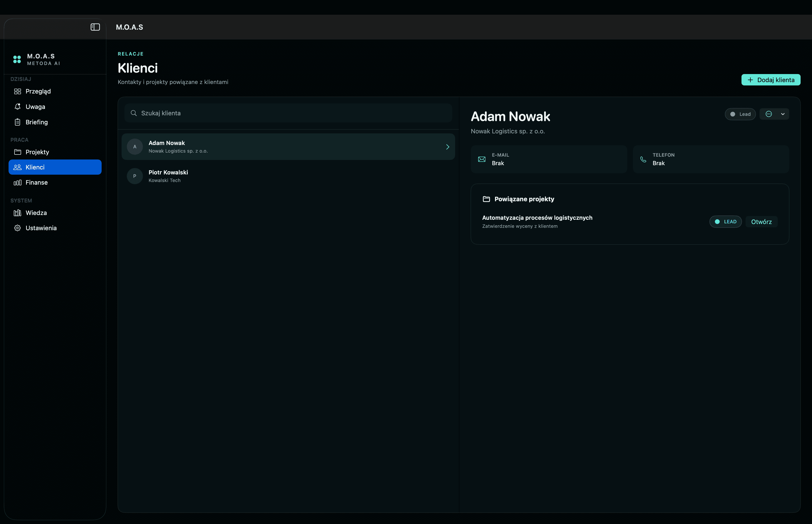
Task: Click the Briefing clipboard icon
Action: click(17, 122)
